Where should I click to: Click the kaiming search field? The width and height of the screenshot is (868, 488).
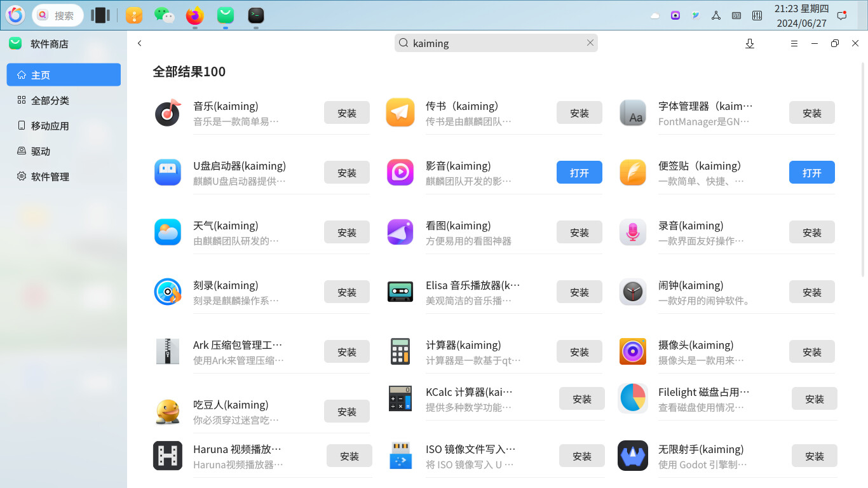pos(496,43)
